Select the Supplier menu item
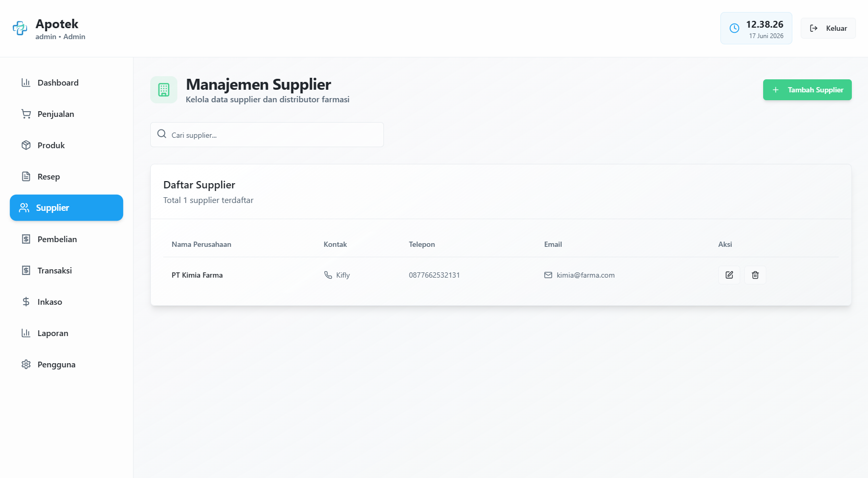 [x=66, y=208]
